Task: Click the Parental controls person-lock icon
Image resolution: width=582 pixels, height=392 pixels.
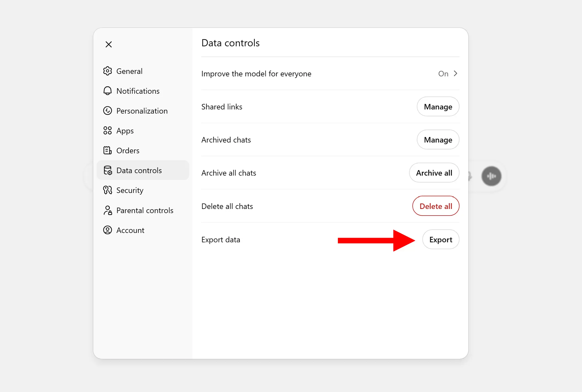Action: 107,210
